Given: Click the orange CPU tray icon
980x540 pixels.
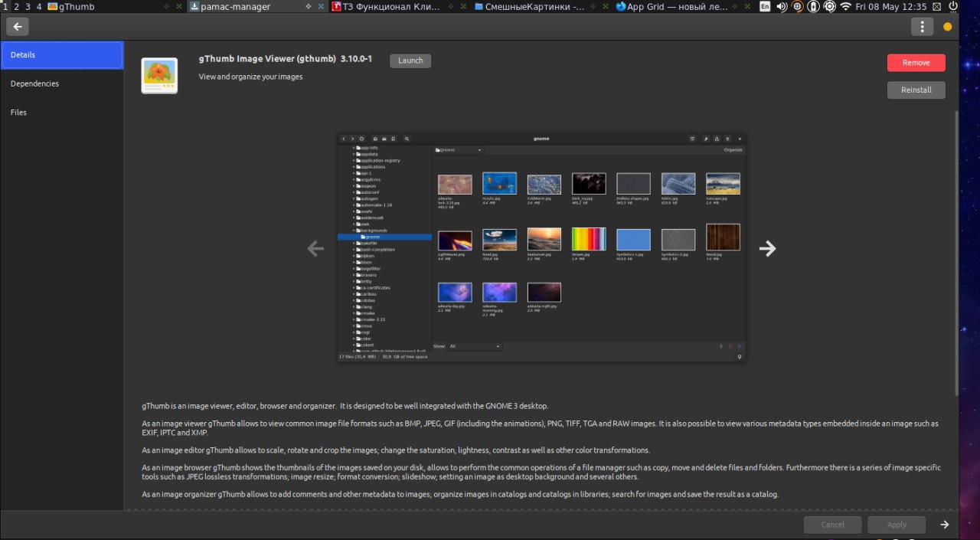Looking at the screenshot, I should pos(797,6).
